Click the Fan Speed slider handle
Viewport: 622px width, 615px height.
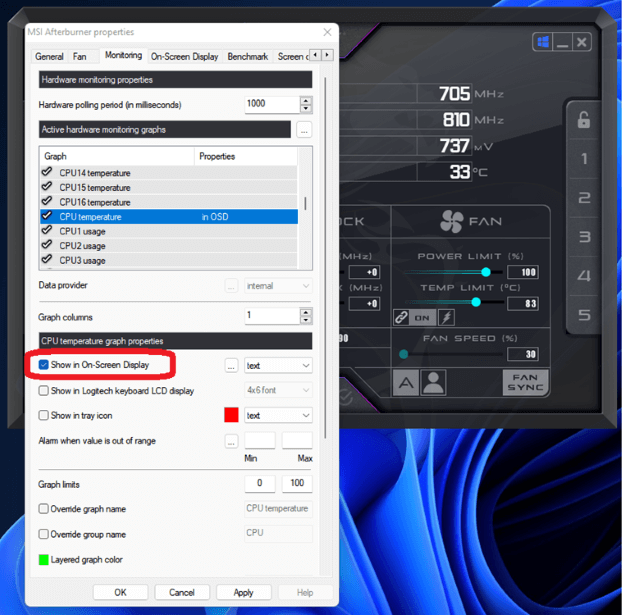click(403, 354)
